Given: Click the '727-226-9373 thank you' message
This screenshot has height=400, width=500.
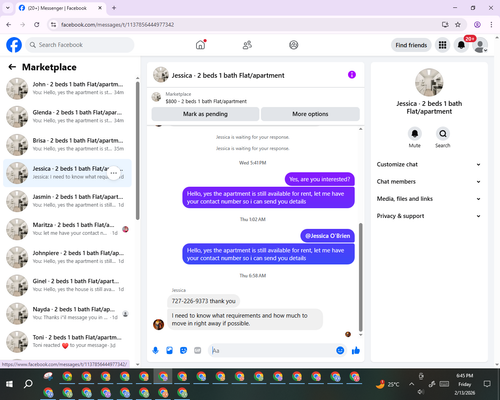Looking at the screenshot, I should click(x=203, y=301).
